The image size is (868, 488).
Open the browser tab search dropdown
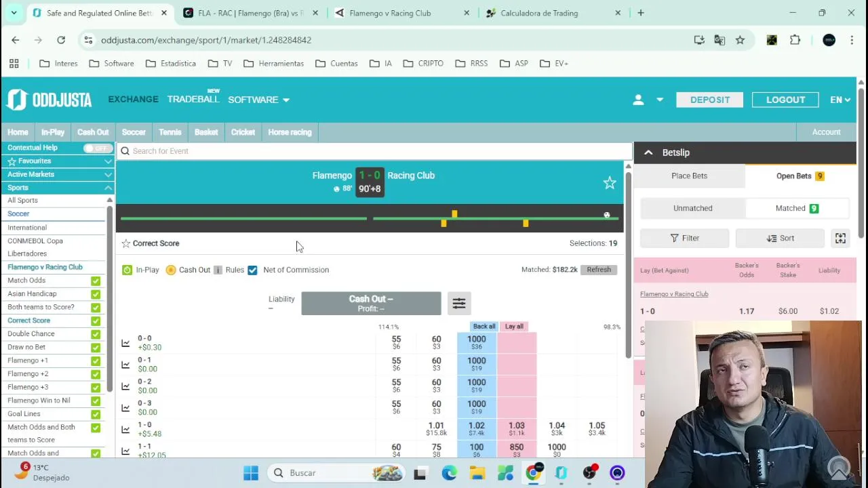coord(14,13)
